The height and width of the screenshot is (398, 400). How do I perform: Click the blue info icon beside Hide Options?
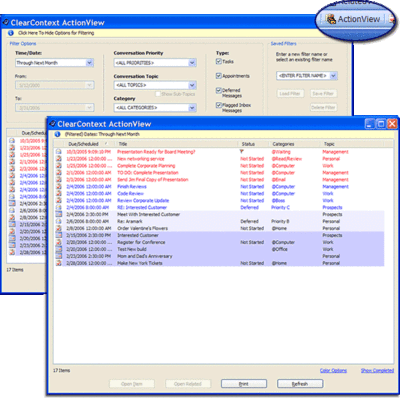pyautogui.click(x=11, y=33)
